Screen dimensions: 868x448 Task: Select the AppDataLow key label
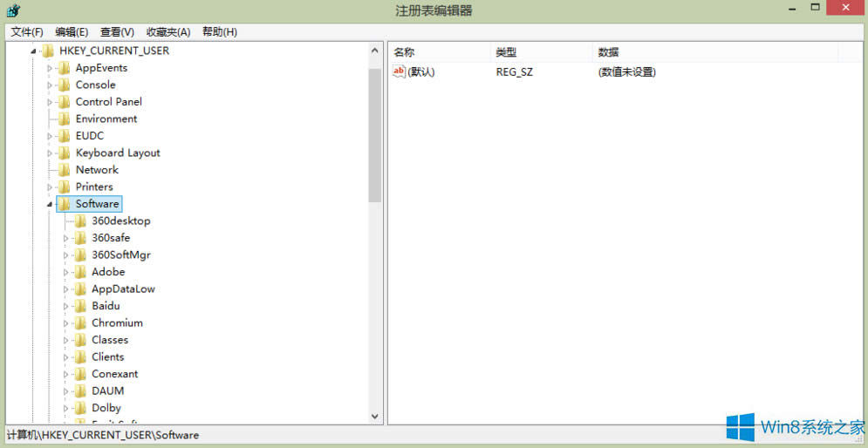(124, 289)
